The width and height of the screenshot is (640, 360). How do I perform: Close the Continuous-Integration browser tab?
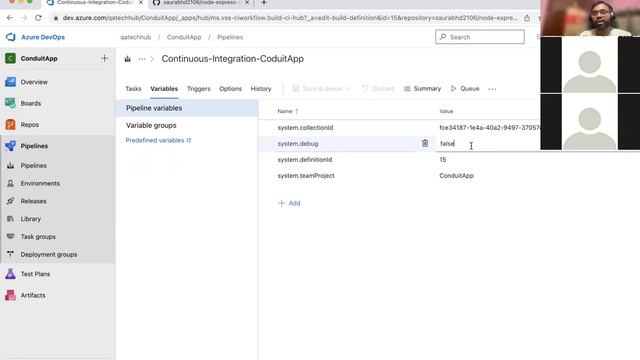pyautogui.click(x=141, y=3)
